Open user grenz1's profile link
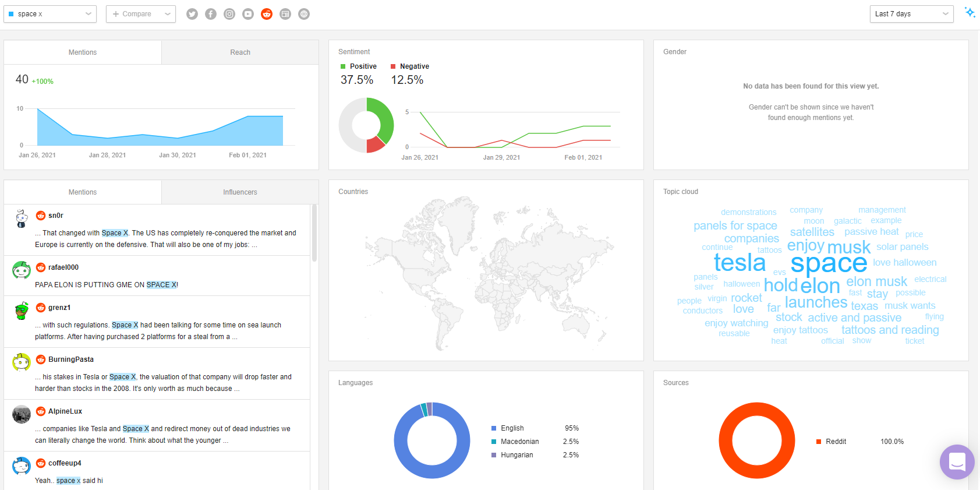Screen dimensions: 980x490 (59, 308)
